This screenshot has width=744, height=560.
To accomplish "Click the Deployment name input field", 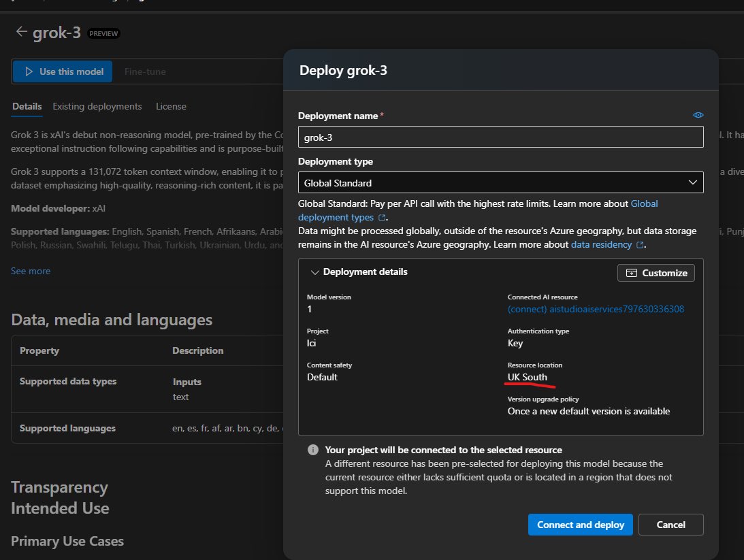I will [x=500, y=137].
